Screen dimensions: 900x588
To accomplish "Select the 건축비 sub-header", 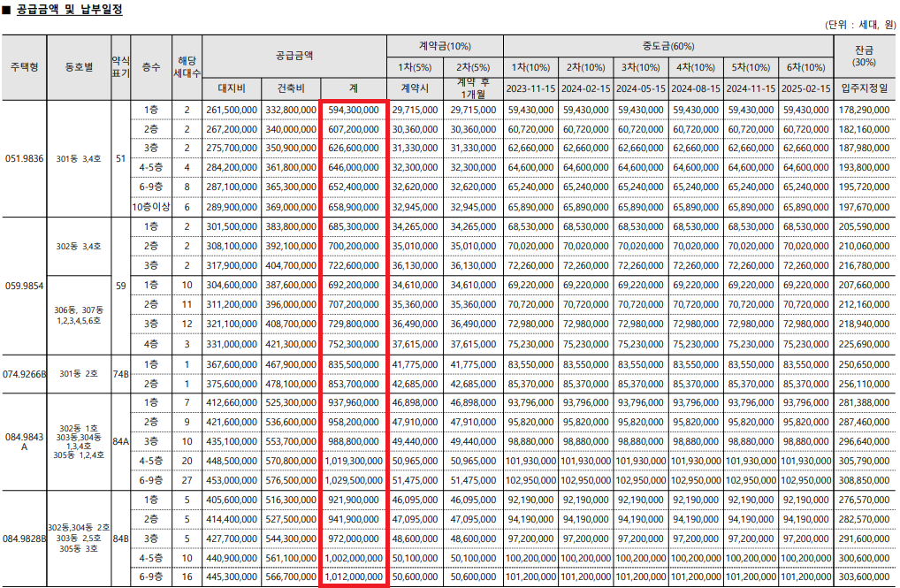I will [x=291, y=88].
